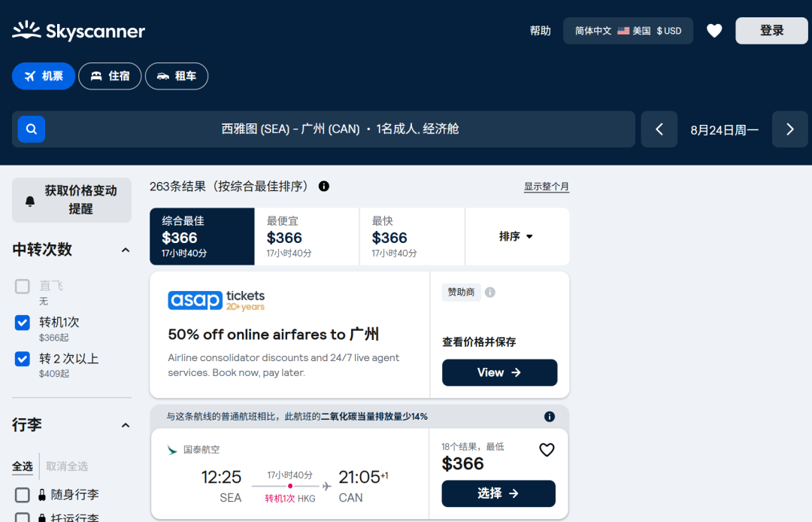Open the 排序 sort dropdown
The height and width of the screenshot is (522, 812).
click(x=517, y=236)
